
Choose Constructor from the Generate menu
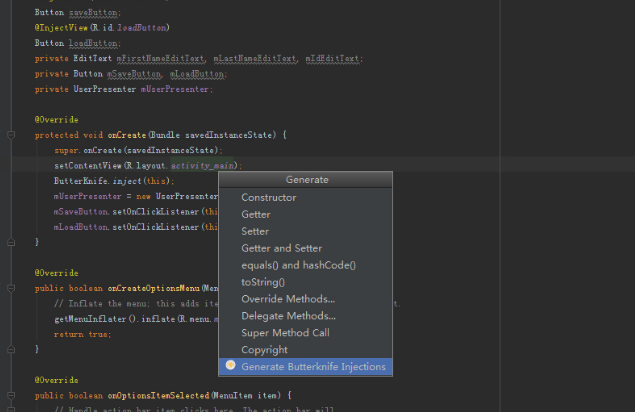pos(305,197)
